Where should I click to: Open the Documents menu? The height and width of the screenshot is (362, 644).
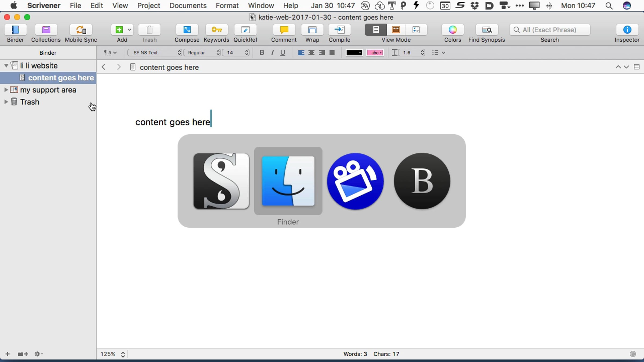pos(188,5)
